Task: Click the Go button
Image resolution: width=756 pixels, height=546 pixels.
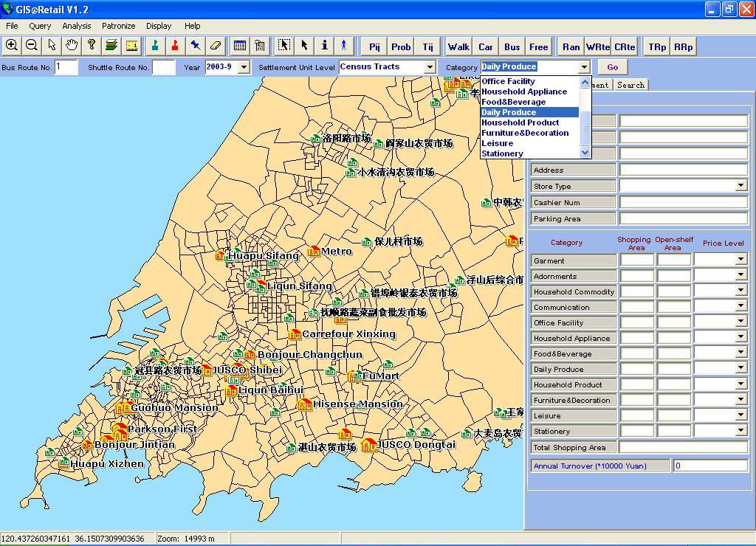Action: [x=612, y=67]
